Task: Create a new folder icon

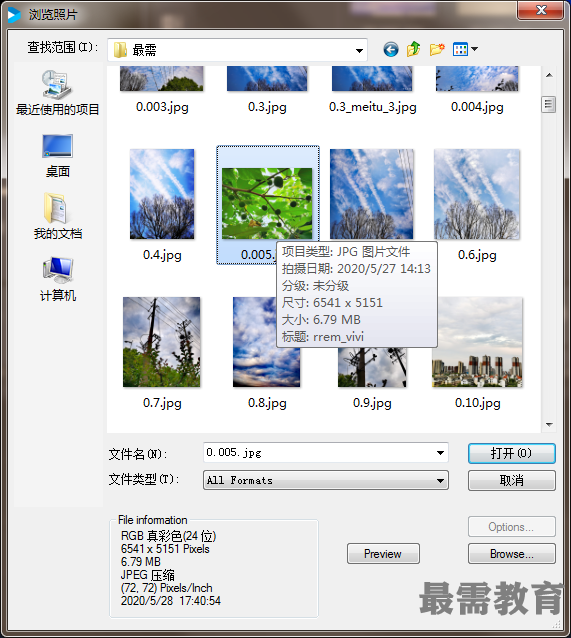Action: click(437, 49)
